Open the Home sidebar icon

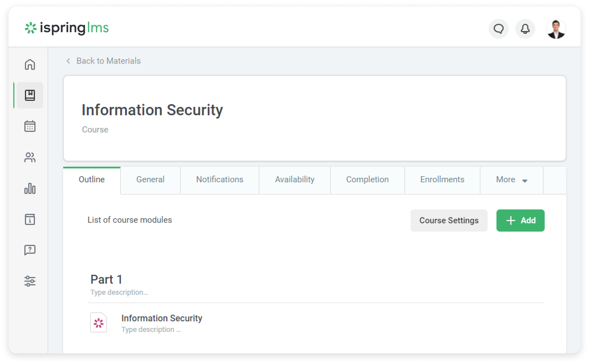(30, 65)
